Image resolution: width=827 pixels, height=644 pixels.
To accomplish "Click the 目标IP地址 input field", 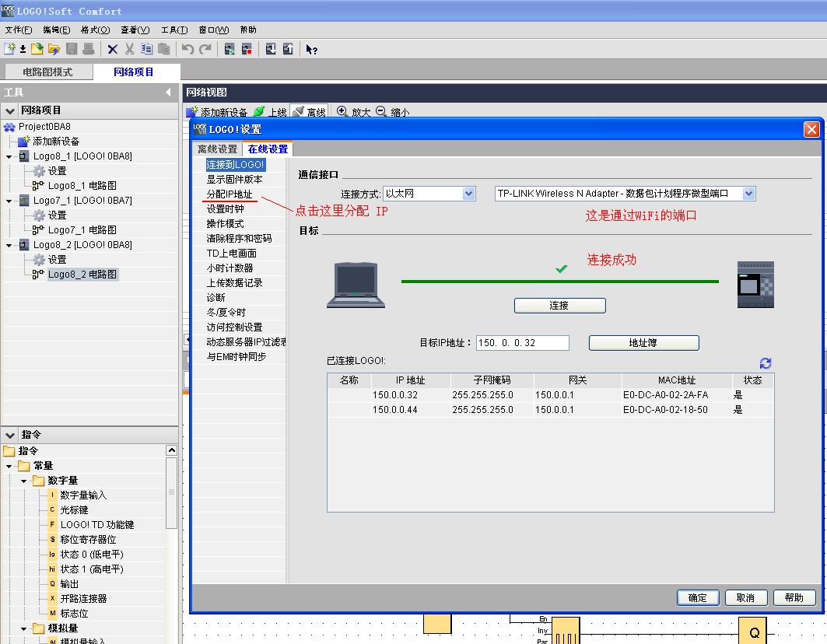I will (522, 343).
